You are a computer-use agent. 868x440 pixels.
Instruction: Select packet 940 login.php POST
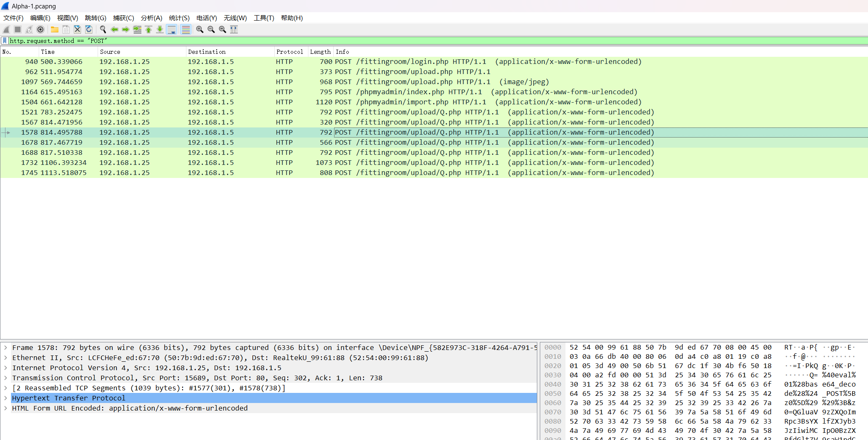[x=434, y=61]
